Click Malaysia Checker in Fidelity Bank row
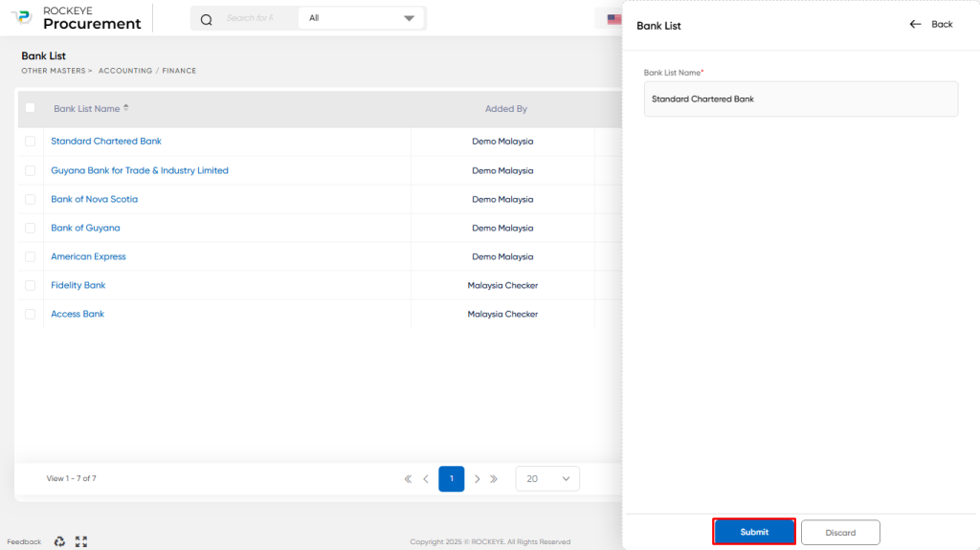 coord(502,286)
